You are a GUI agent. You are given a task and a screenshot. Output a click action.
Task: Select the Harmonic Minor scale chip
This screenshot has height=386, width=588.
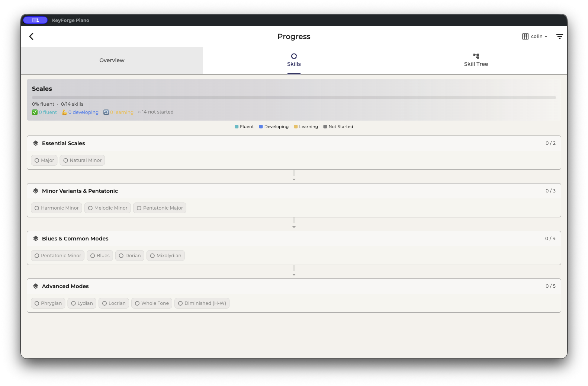tap(57, 208)
